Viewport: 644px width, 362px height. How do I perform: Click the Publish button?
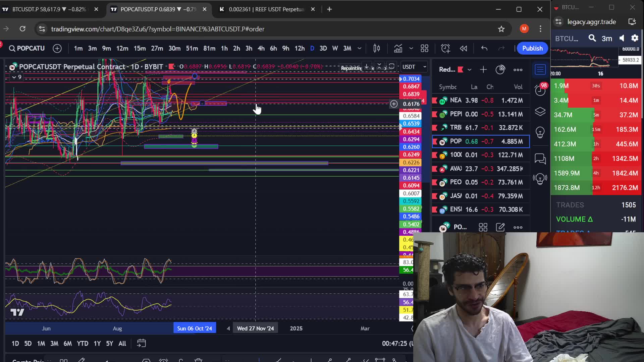(x=532, y=48)
